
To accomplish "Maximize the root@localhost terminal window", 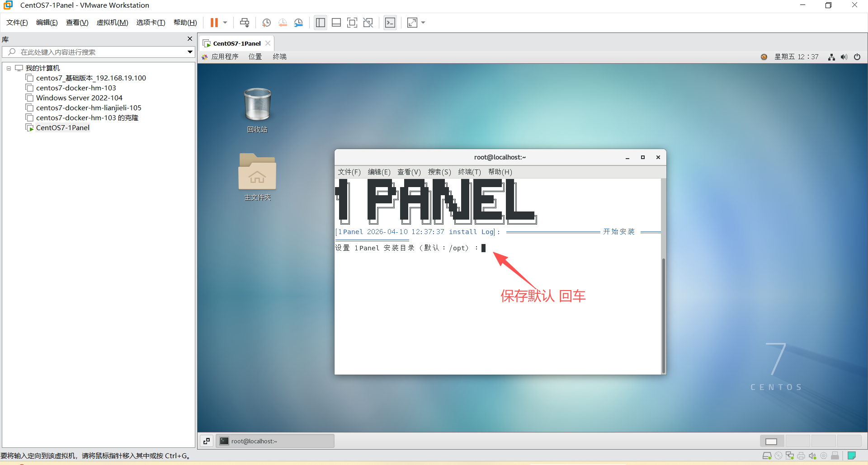I will (x=643, y=157).
